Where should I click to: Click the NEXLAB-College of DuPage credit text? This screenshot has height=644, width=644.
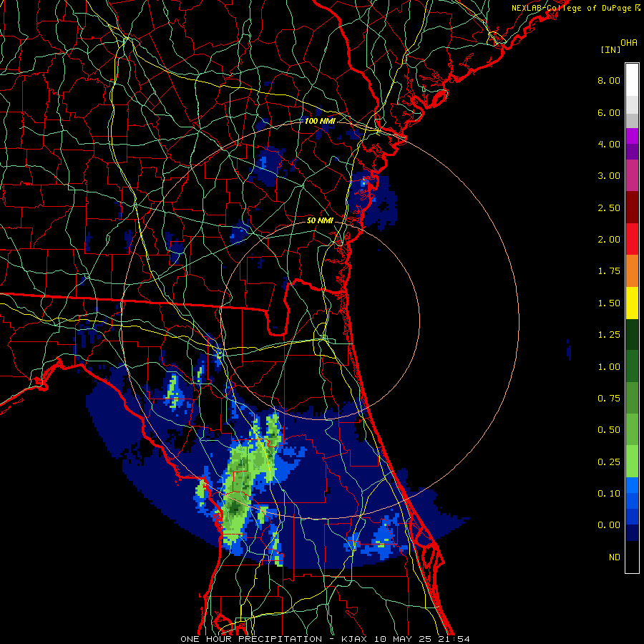click(575, 8)
